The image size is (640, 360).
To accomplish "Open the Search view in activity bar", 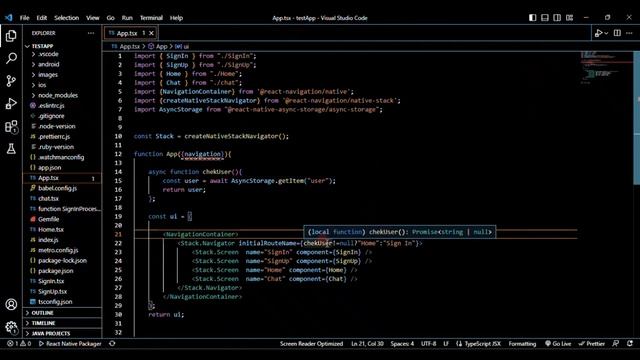I will (x=11, y=58).
